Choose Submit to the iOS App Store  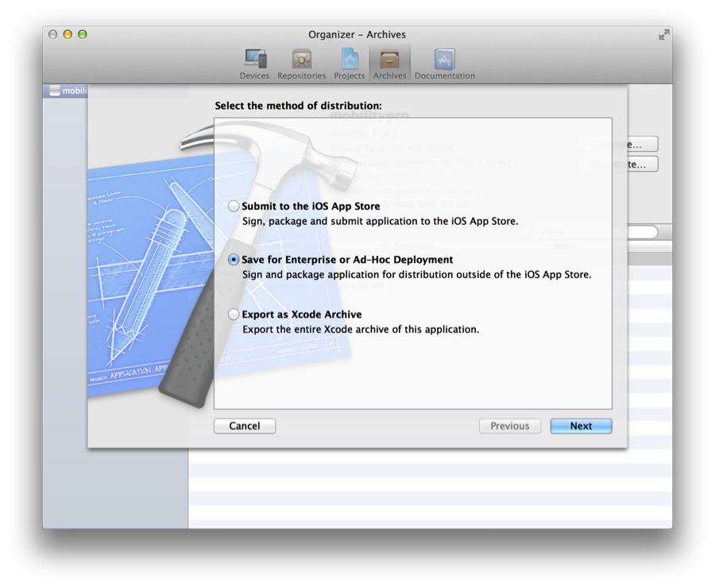point(234,207)
